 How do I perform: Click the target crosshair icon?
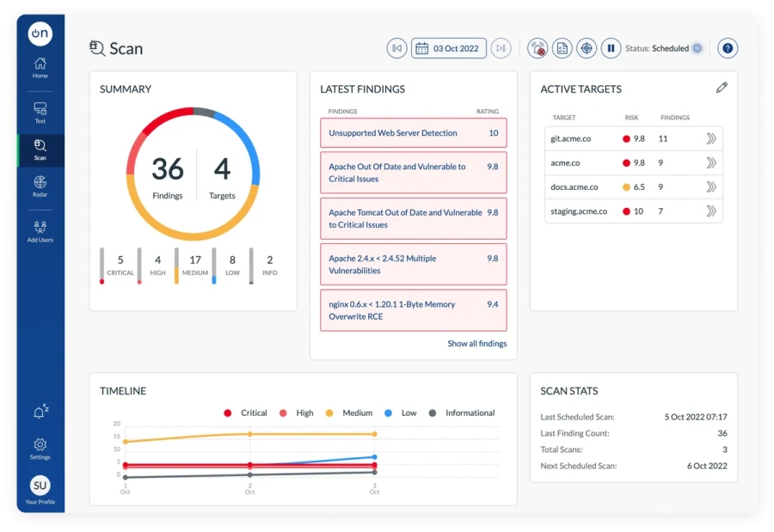[x=587, y=48]
